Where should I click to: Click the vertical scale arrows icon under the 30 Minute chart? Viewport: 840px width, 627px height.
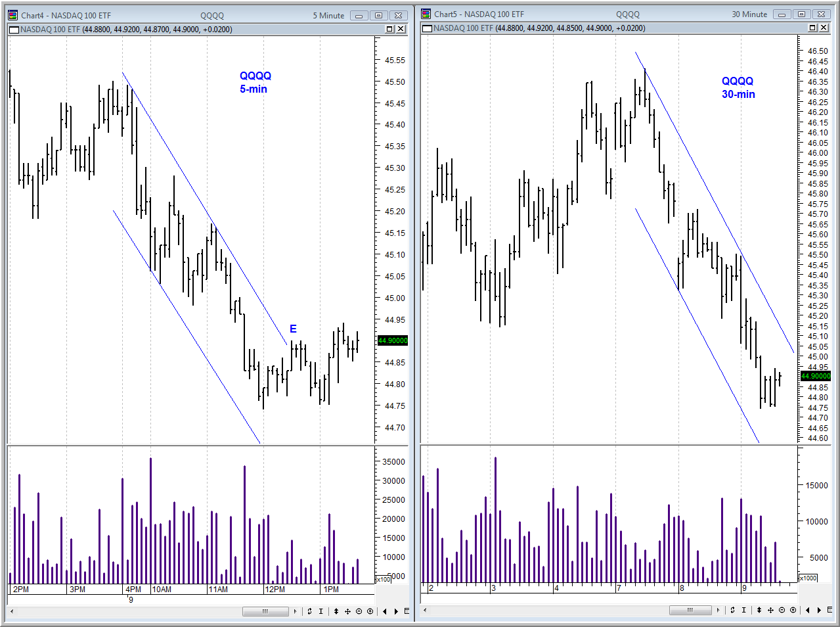[x=759, y=611]
